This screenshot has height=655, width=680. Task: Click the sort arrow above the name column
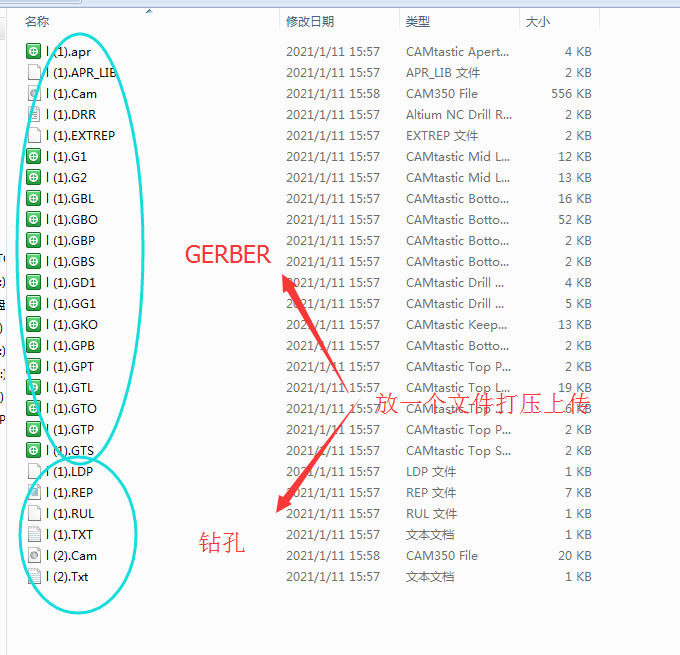click(149, 12)
